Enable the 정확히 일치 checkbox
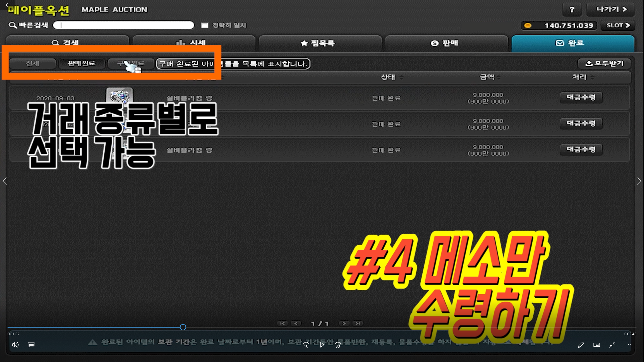This screenshot has height=362, width=644. [205, 25]
